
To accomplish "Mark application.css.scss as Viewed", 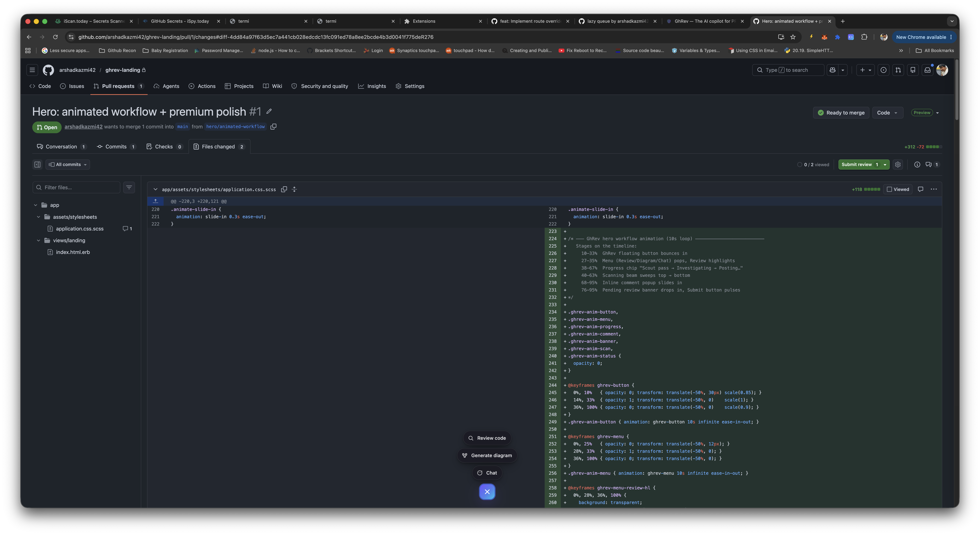I will click(x=898, y=189).
